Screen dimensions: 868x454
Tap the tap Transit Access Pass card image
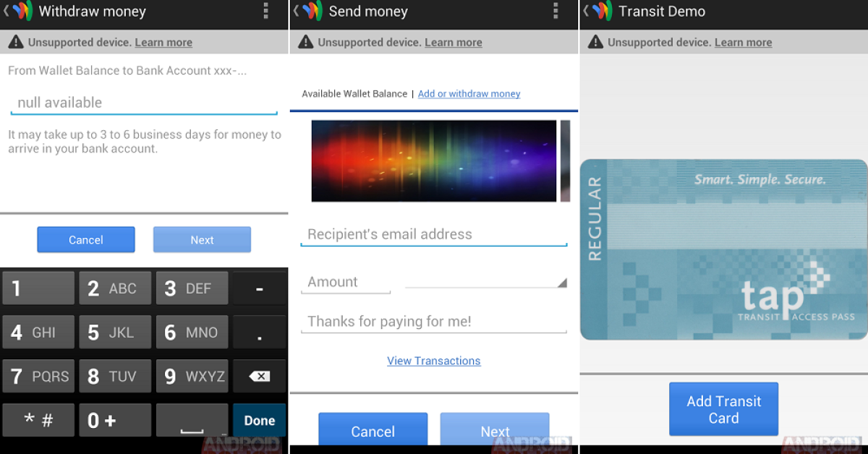pyautogui.click(x=723, y=249)
